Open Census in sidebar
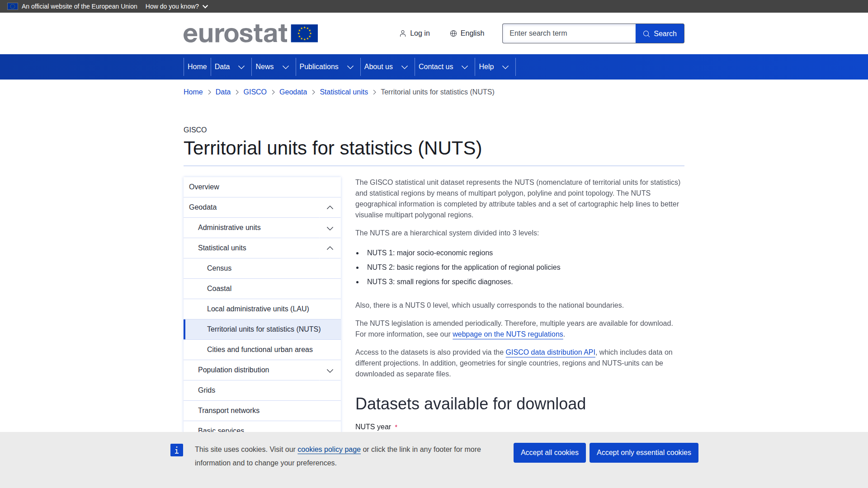The image size is (868, 488). [262, 268]
